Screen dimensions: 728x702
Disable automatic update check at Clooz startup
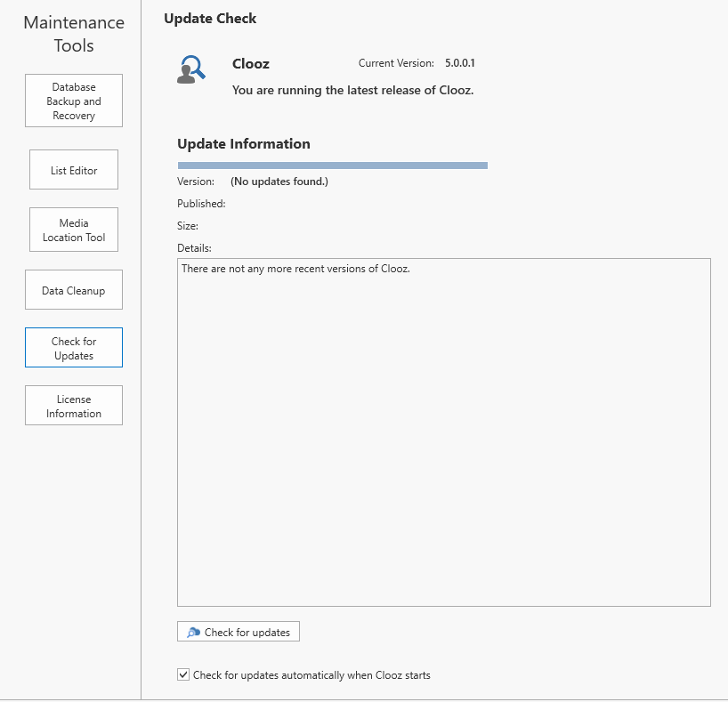pos(183,675)
